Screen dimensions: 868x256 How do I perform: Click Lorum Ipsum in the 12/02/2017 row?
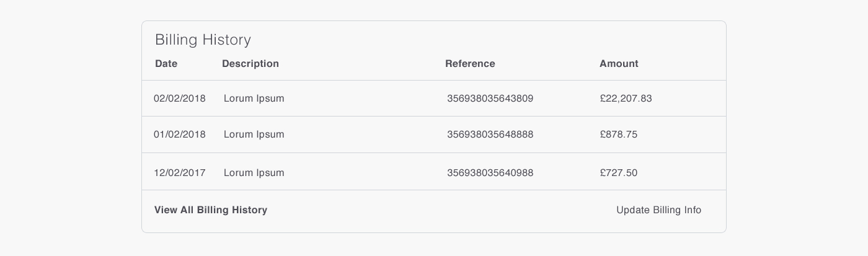click(254, 173)
